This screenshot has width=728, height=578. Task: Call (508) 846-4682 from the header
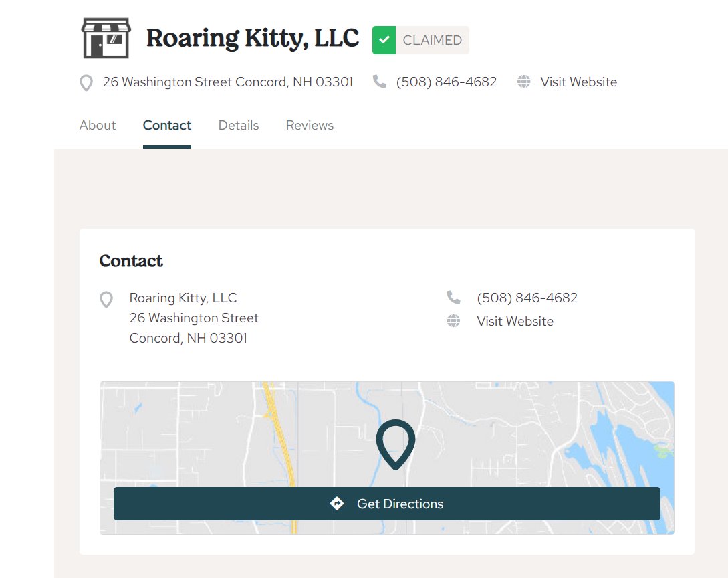click(446, 82)
